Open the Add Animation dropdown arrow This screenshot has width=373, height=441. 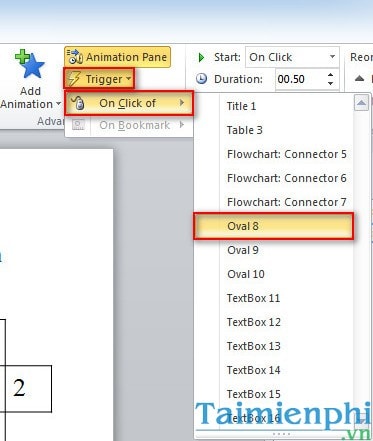pyautogui.click(x=58, y=104)
